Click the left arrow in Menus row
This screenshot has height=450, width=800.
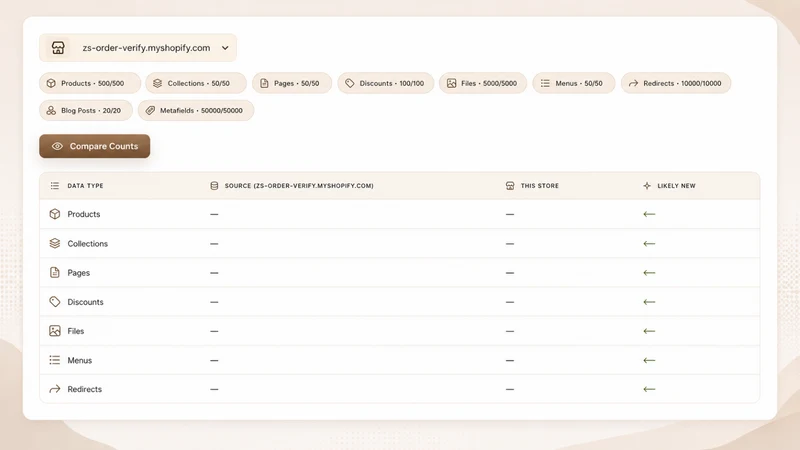(649, 360)
